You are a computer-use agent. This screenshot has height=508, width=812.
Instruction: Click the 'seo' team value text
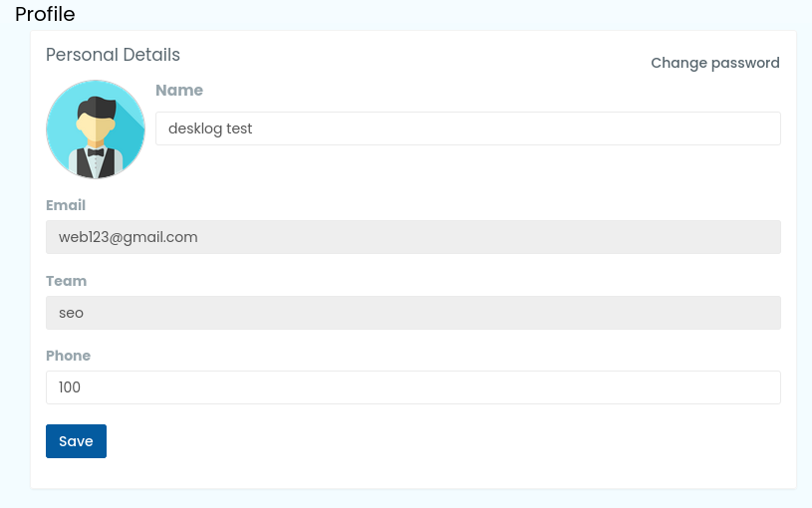(71, 313)
